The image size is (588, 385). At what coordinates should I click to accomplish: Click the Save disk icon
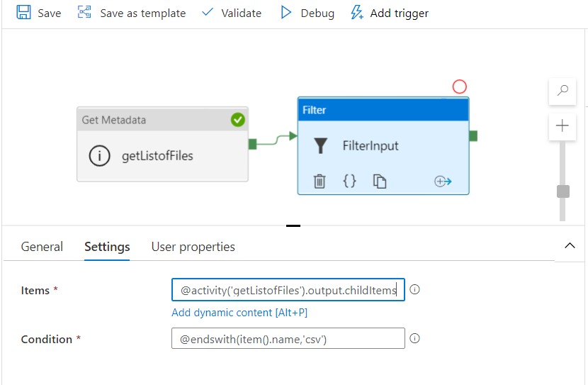pyautogui.click(x=23, y=13)
